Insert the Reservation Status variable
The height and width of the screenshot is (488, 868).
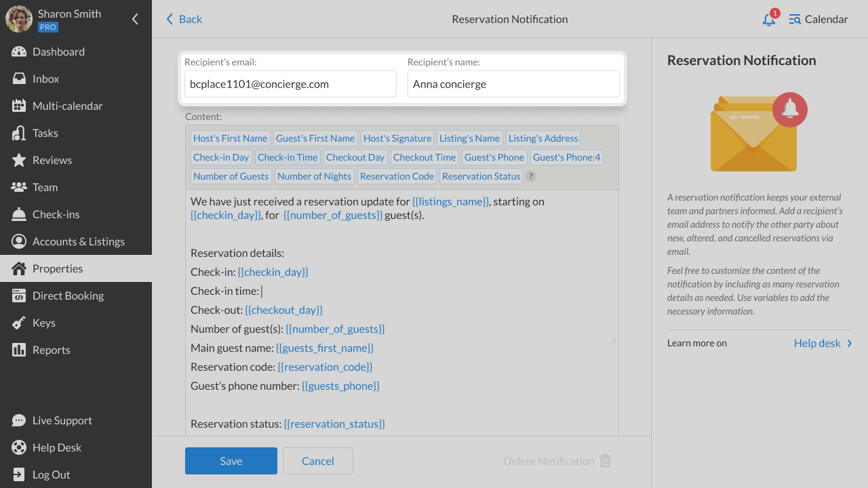tap(481, 176)
